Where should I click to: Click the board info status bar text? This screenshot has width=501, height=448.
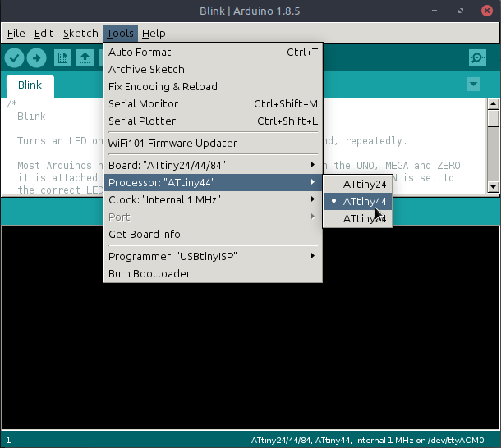pos(367,441)
